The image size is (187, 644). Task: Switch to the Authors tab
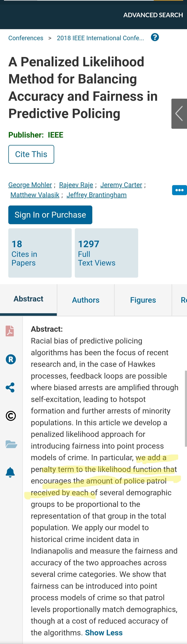tap(86, 300)
